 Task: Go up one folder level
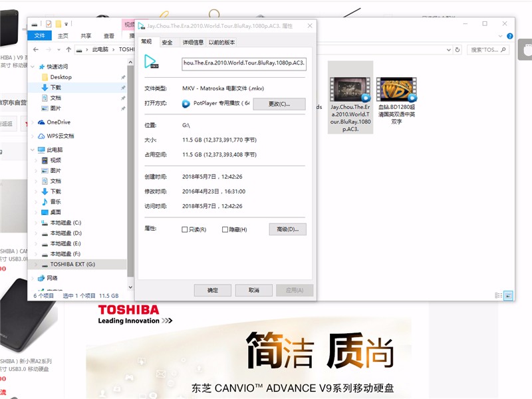(68, 49)
